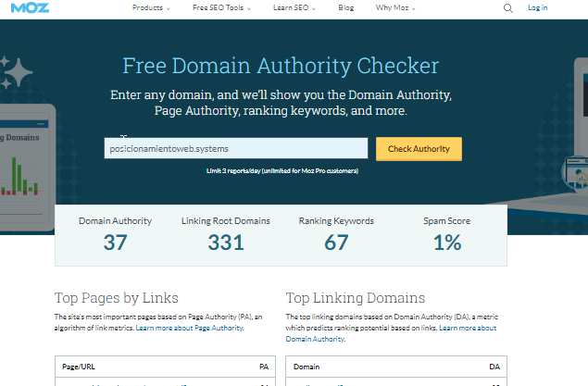Screen dimensions: 588x386
Task: Click the Page/URL column header
Action: 79,367
